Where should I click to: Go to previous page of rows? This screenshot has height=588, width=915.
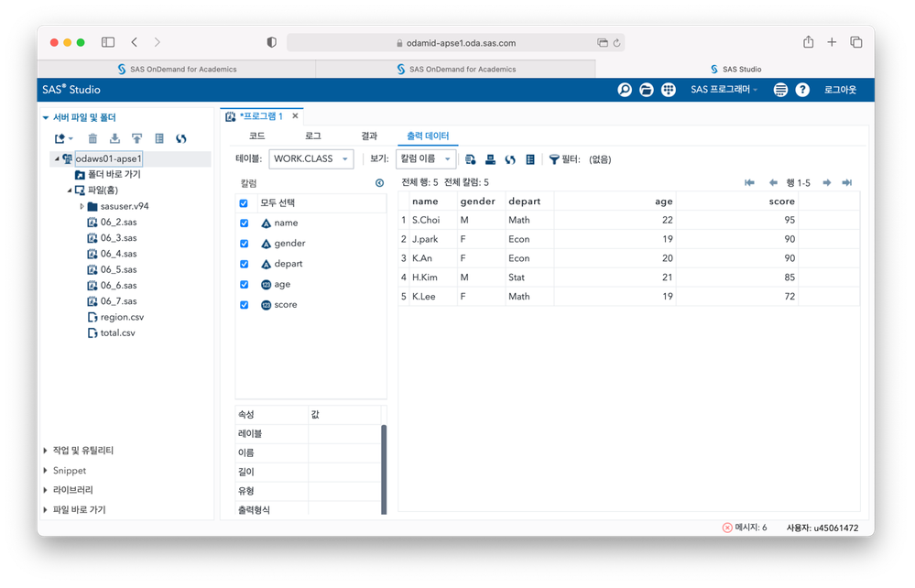773,182
